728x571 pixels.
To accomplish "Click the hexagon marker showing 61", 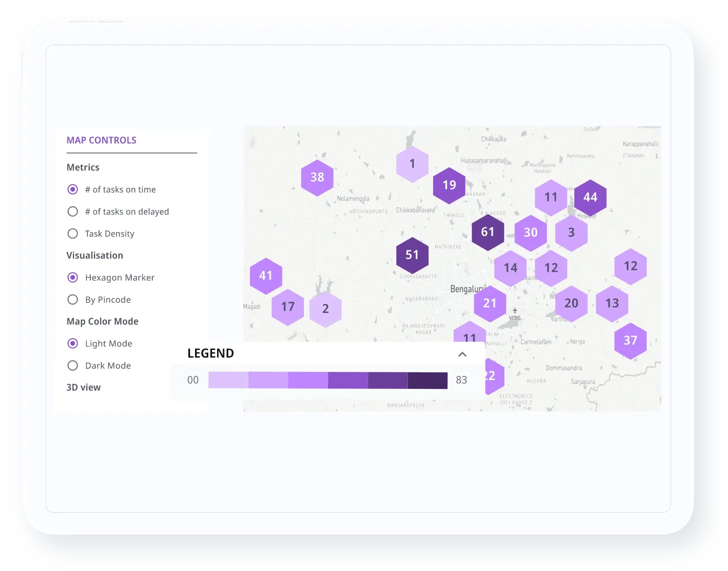I will [x=487, y=232].
